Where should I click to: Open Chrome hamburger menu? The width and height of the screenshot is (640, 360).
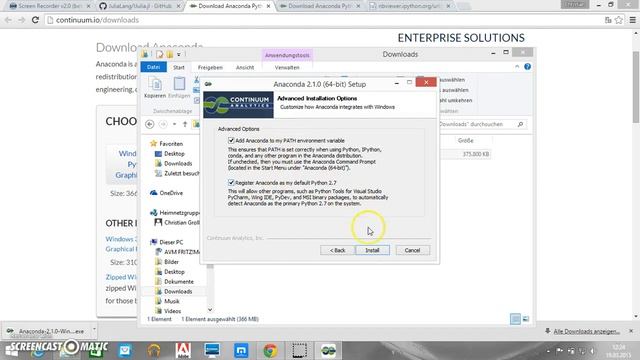[633, 20]
